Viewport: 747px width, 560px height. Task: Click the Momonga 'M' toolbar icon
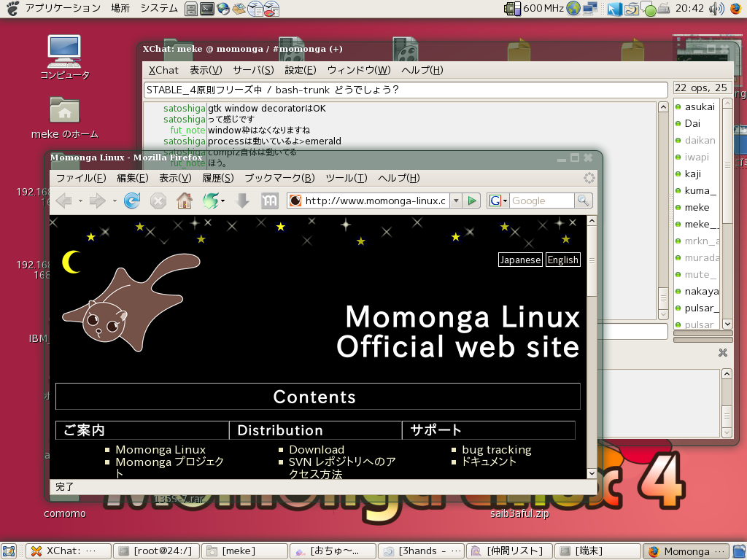point(269,201)
